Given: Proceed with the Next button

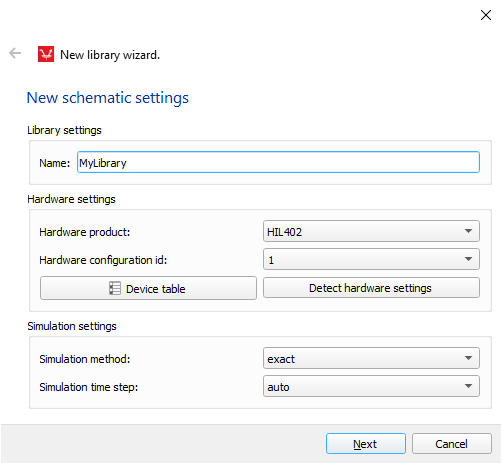Looking at the screenshot, I should click(366, 444).
